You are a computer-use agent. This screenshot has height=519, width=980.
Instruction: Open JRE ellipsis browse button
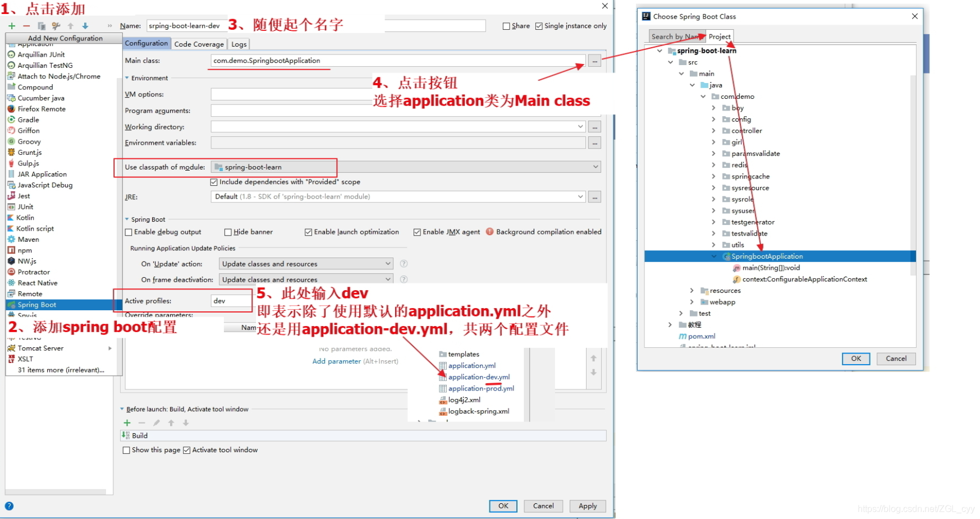[x=594, y=197]
